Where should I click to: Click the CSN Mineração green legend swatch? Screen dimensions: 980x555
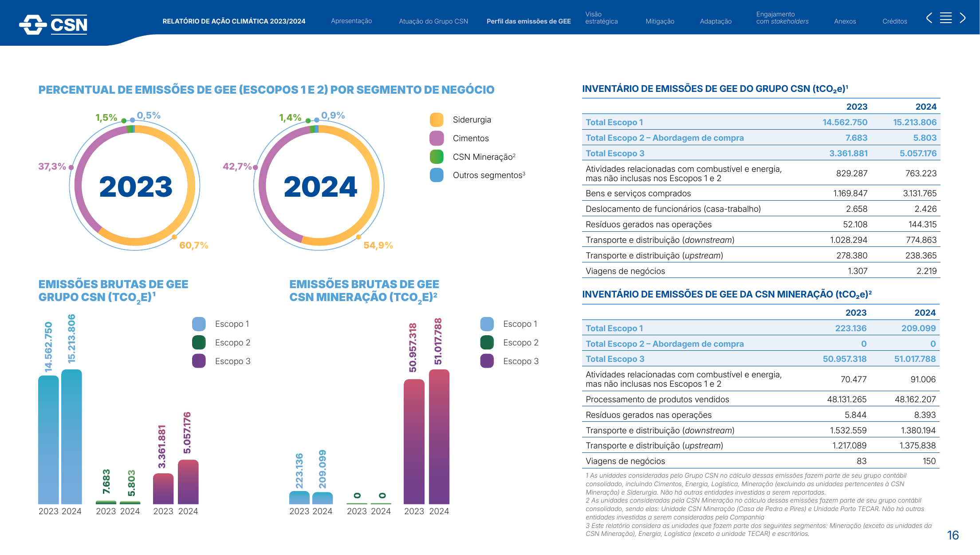(x=437, y=157)
